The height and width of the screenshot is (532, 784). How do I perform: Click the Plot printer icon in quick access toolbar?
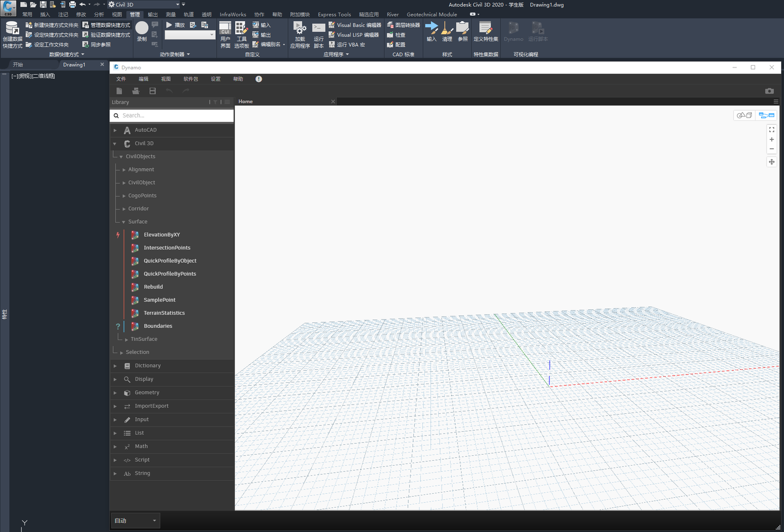[x=72, y=4]
